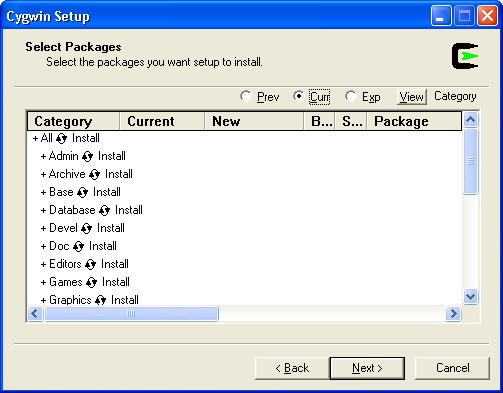503x393 pixels.
Task: Click the Current column header
Action: (162, 121)
